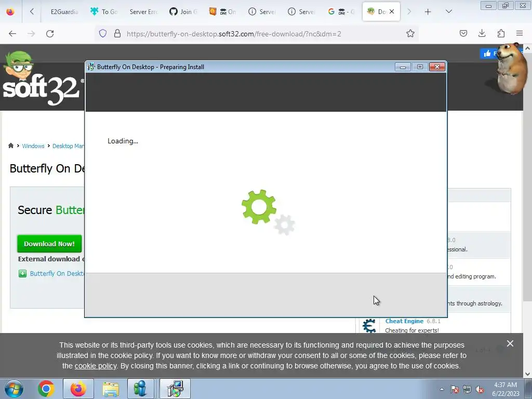The image size is (532, 399).
Task: Go back to the previous page
Action: click(x=12, y=34)
